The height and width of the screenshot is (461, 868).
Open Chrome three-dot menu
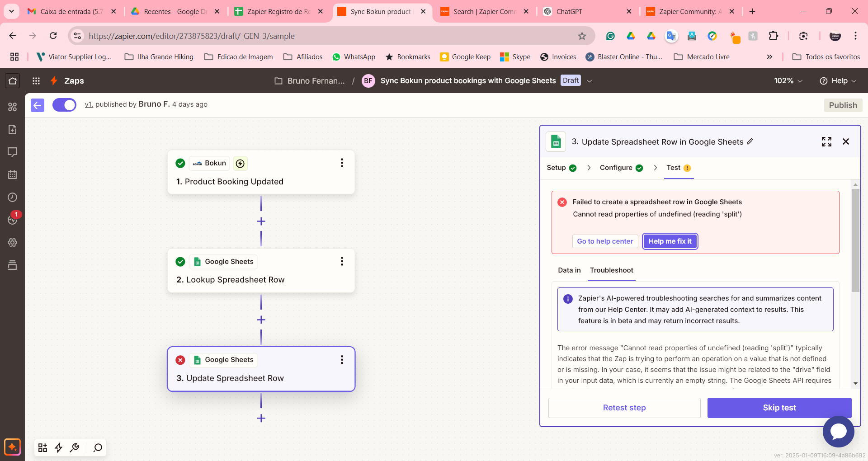click(855, 36)
